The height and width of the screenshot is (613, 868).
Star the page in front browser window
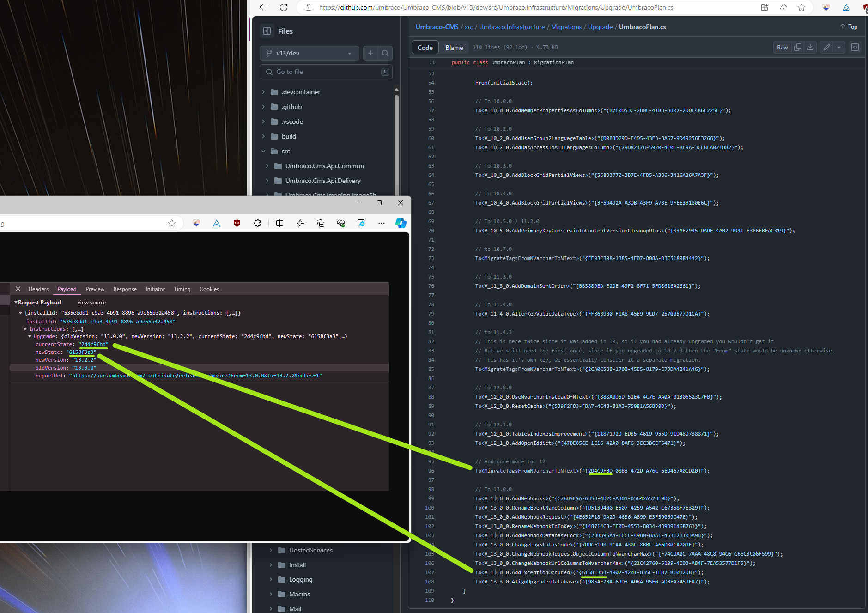pos(172,223)
